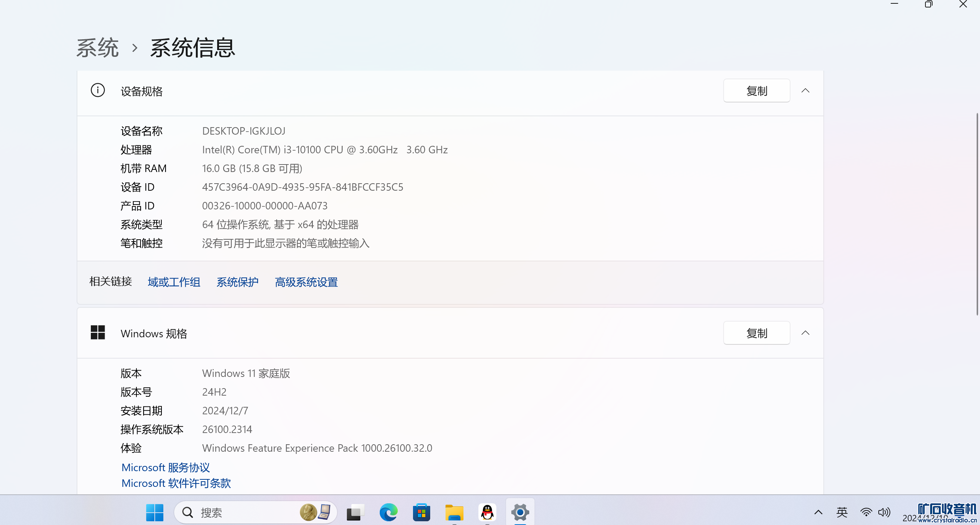The height and width of the screenshot is (525, 980).
Task: Open the QQ penguin app
Action: click(x=487, y=512)
